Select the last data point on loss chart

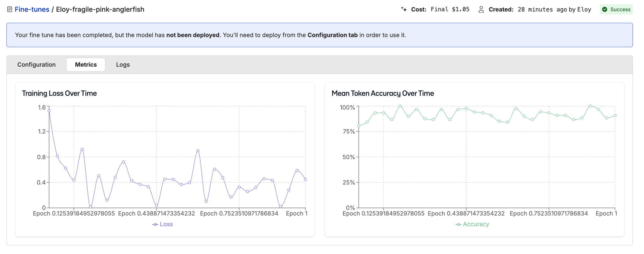click(x=305, y=180)
